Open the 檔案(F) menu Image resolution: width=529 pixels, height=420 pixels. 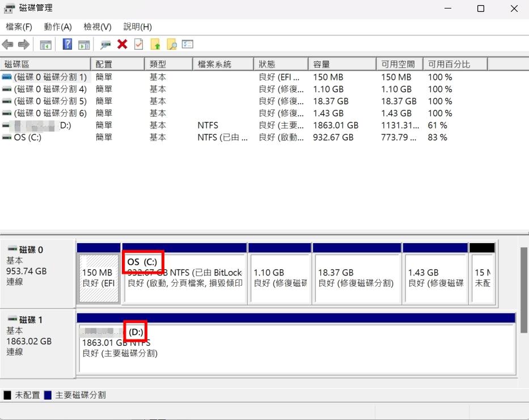[19, 27]
